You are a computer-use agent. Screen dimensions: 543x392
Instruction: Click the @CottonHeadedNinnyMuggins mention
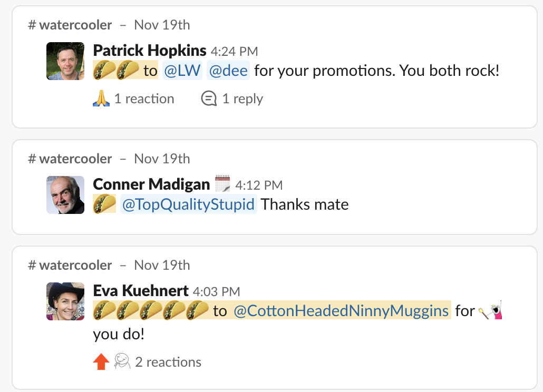(x=341, y=311)
